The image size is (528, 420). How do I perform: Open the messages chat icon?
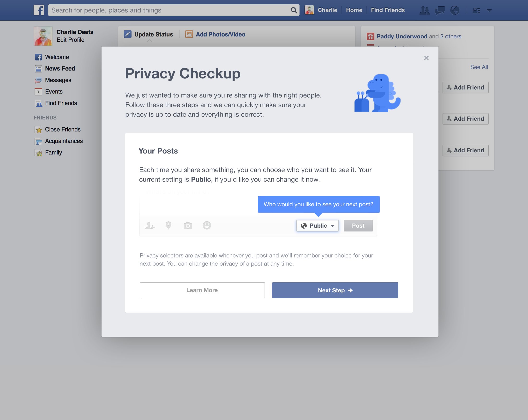(440, 11)
